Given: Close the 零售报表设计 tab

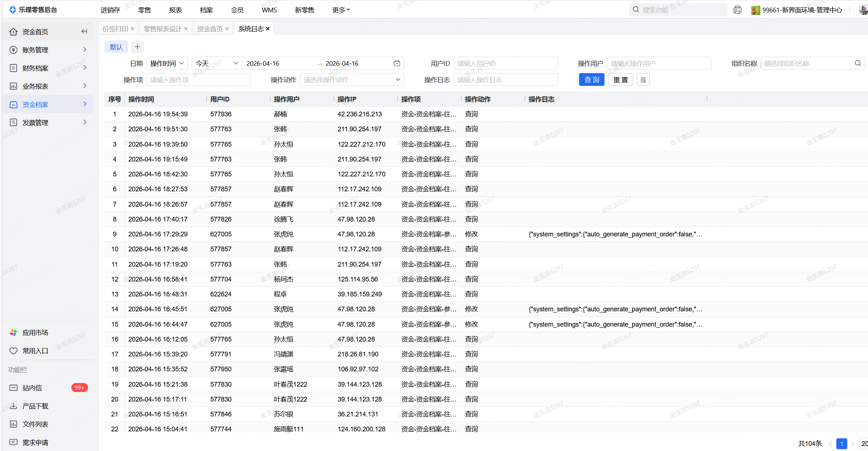Looking at the screenshot, I should coord(186,29).
